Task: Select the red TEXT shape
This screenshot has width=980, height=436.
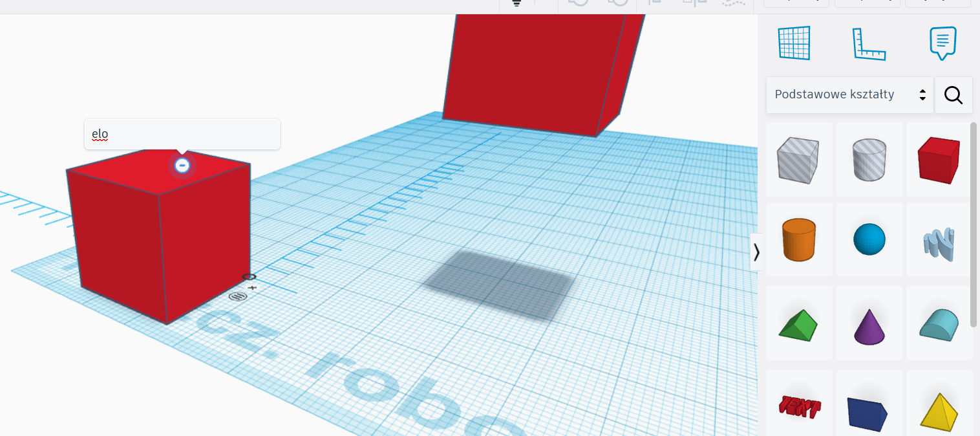Action: [x=799, y=406]
